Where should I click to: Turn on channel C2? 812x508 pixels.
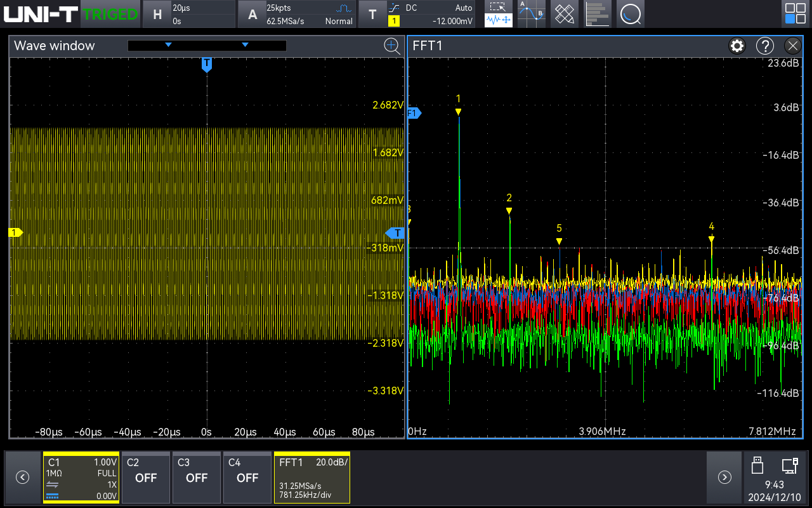[x=146, y=478]
